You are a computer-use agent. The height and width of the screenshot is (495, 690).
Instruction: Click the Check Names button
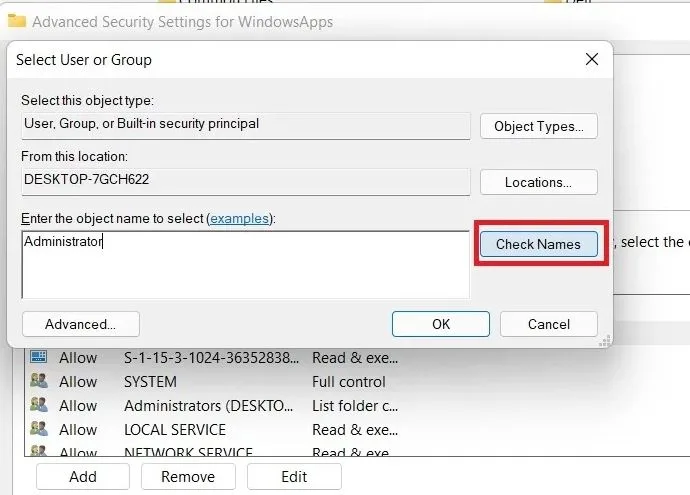click(x=539, y=244)
